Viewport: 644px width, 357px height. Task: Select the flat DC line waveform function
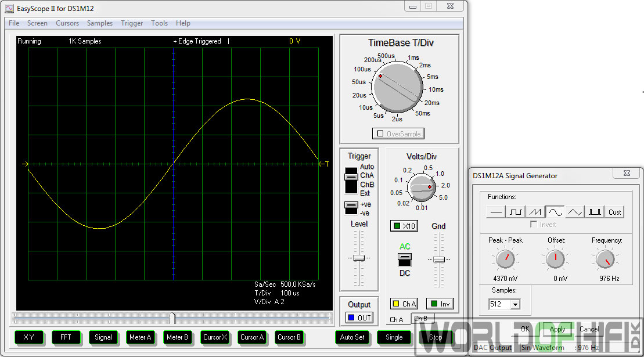coord(496,212)
